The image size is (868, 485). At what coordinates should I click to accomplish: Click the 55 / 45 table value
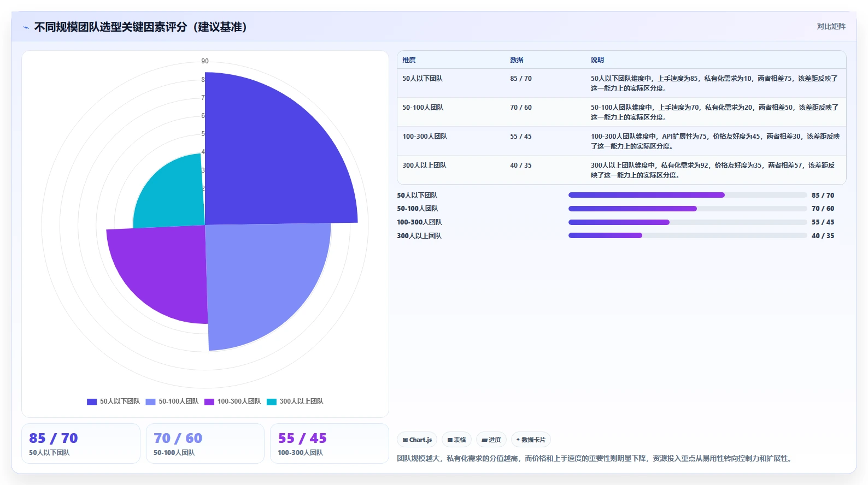(521, 137)
